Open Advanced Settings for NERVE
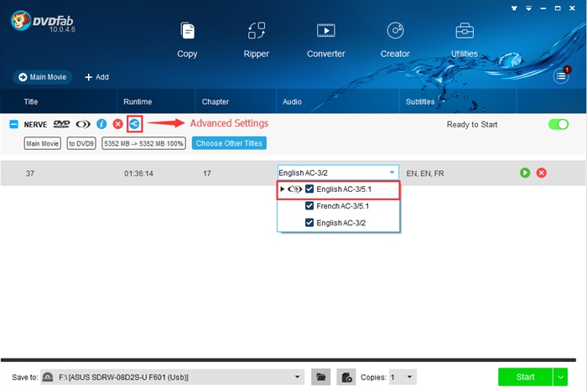This screenshot has height=392, width=587. click(x=134, y=124)
